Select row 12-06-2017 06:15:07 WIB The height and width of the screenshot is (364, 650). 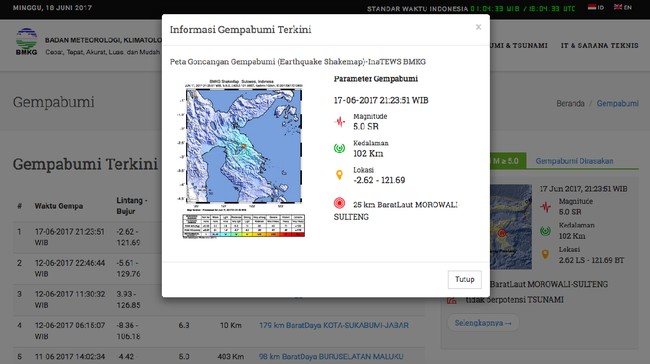point(218,331)
